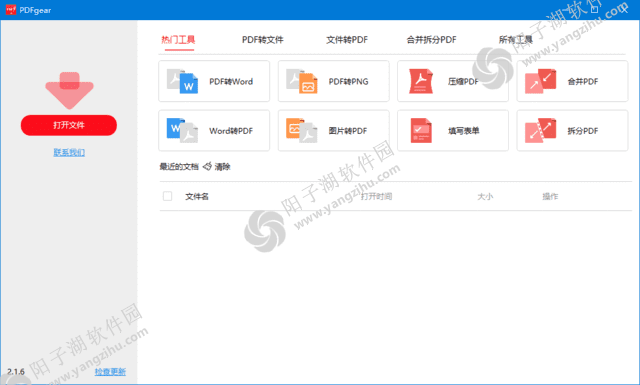The height and width of the screenshot is (385, 640).
Task: Open the PDF转Word tool icon
Action: pyautogui.click(x=182, y=81)
